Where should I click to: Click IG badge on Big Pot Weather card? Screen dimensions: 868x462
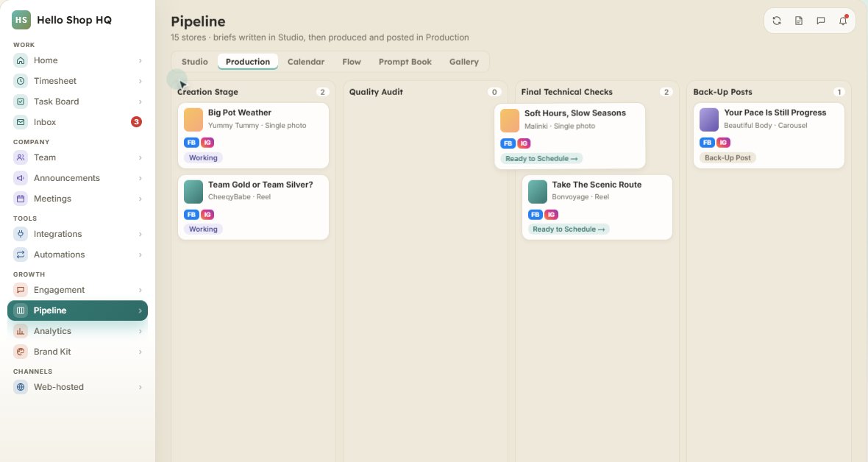pyautogui.click(x=207, y=143)
